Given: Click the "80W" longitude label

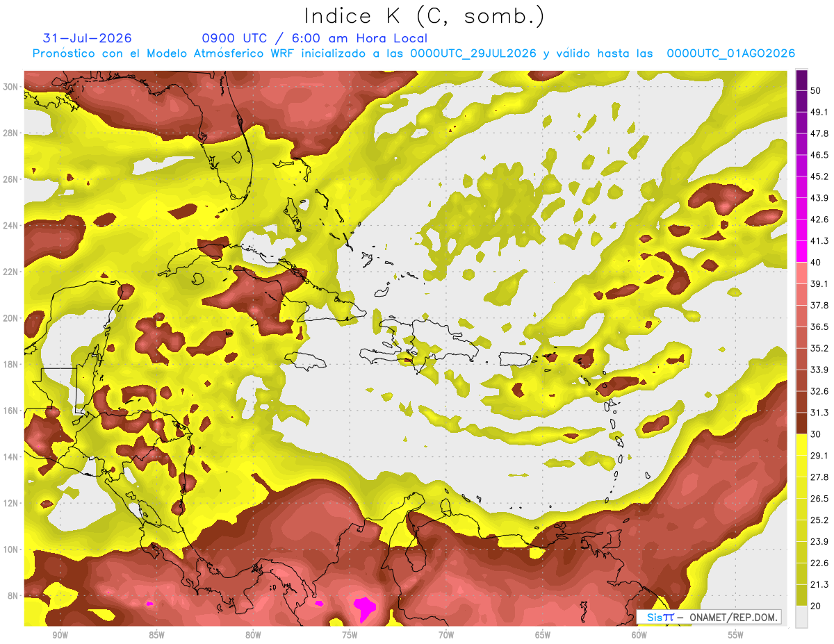Looking at the screenshot, I should click(x=253, y=635).
